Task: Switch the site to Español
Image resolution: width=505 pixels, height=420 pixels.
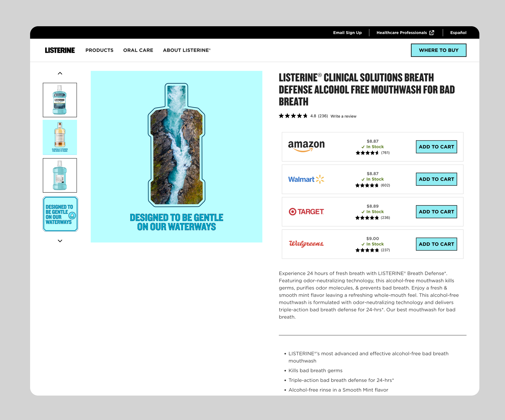Action: 458,33
